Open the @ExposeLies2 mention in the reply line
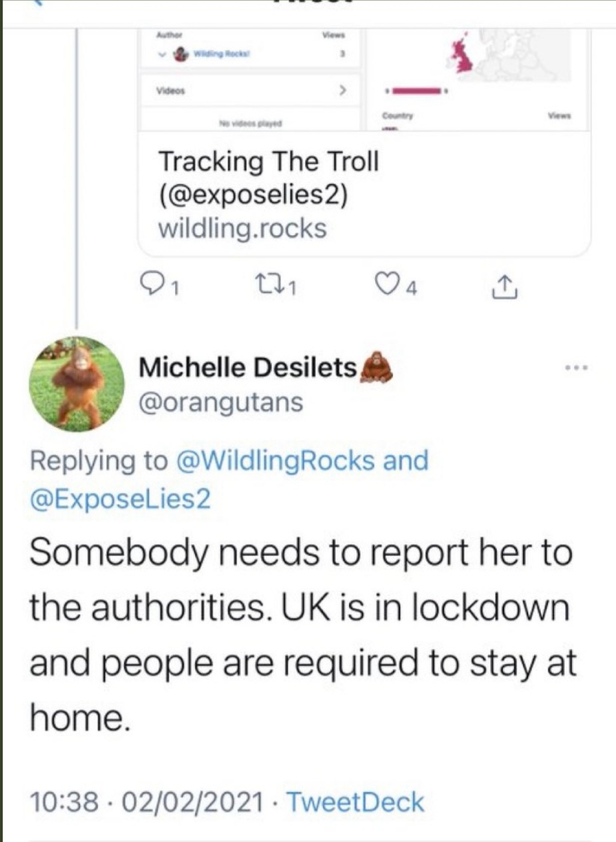 [120, 498]
